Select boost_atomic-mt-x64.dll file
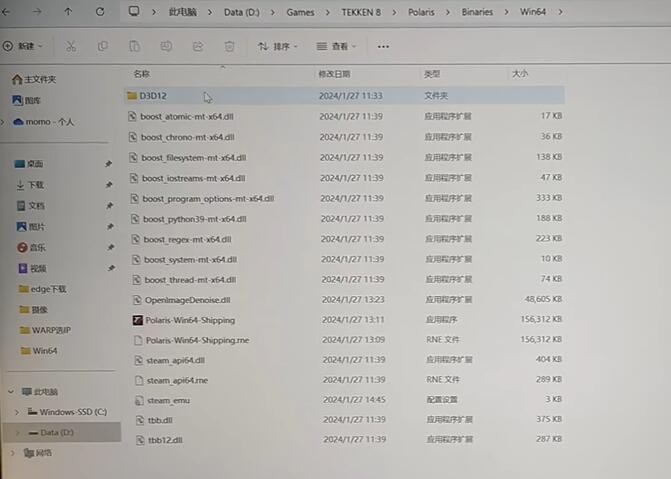The width and height of the screenshot is (671, 479). tap(345, 116)
